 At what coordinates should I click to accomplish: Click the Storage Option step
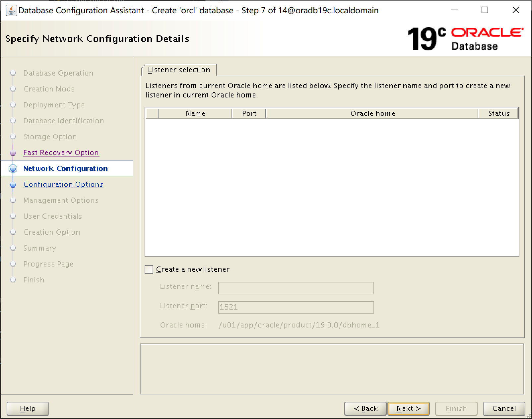pos(50,137)
